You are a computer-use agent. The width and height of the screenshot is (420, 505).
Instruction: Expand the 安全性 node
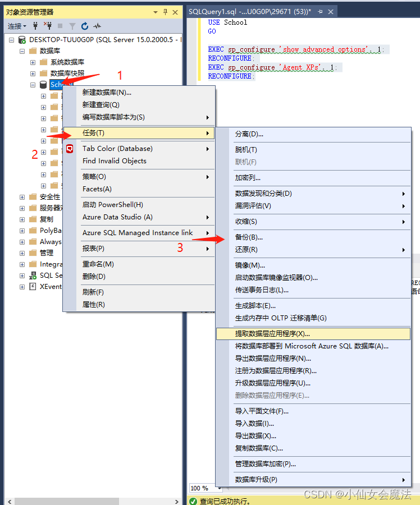[x=22, y=197]
